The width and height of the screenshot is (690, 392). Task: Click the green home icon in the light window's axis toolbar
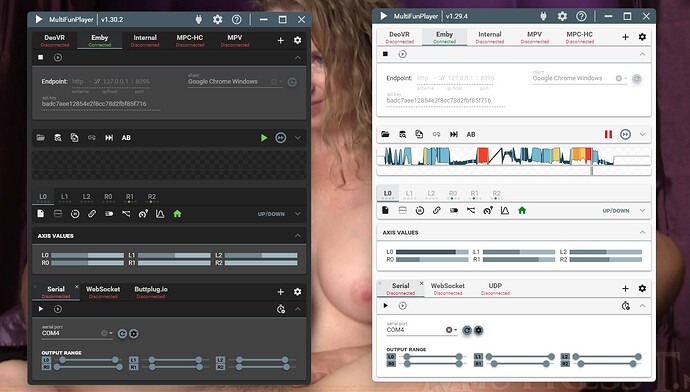(x=522, y=210)
